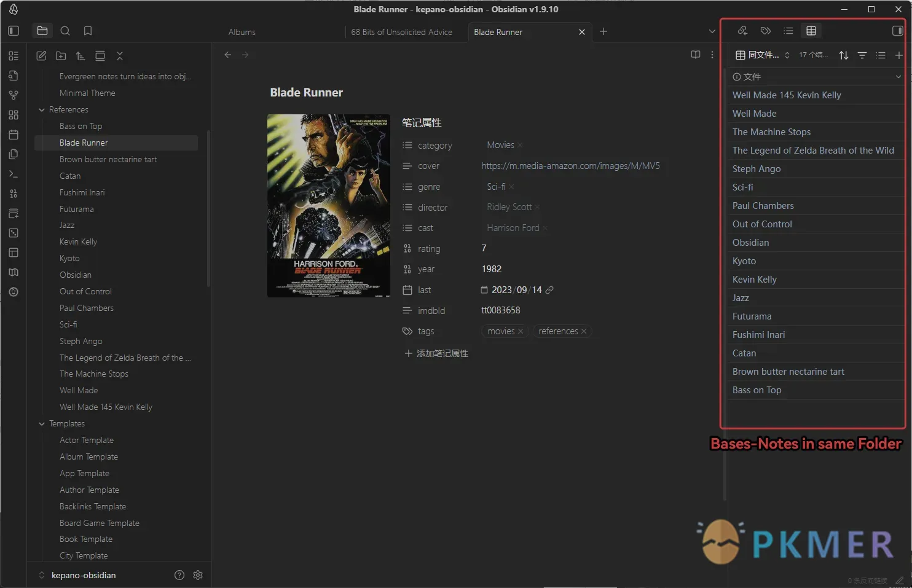
Task: Open Ridley Scott director link
Action: coord(509,207)
